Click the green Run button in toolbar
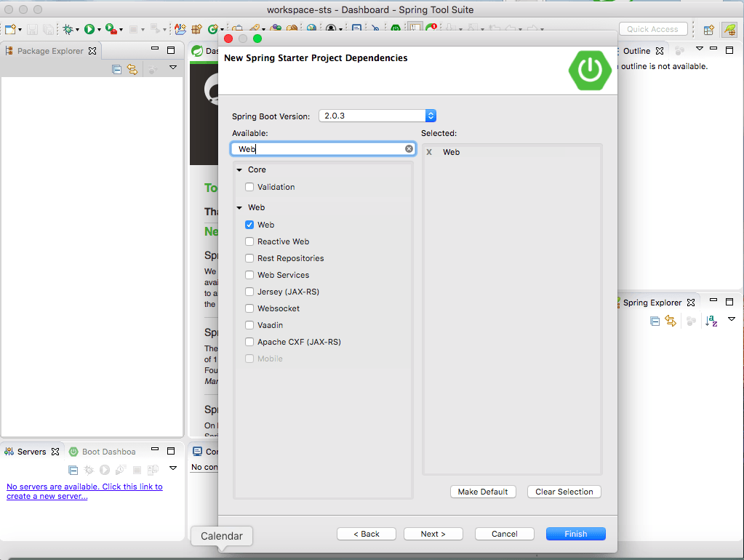Screen dimensions: 744x560 89,29
